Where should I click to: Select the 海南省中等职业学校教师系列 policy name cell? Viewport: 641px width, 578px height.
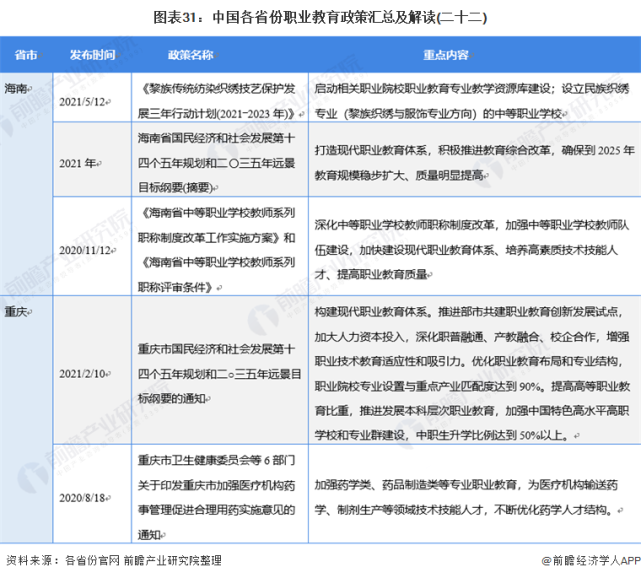coord(220,246)
